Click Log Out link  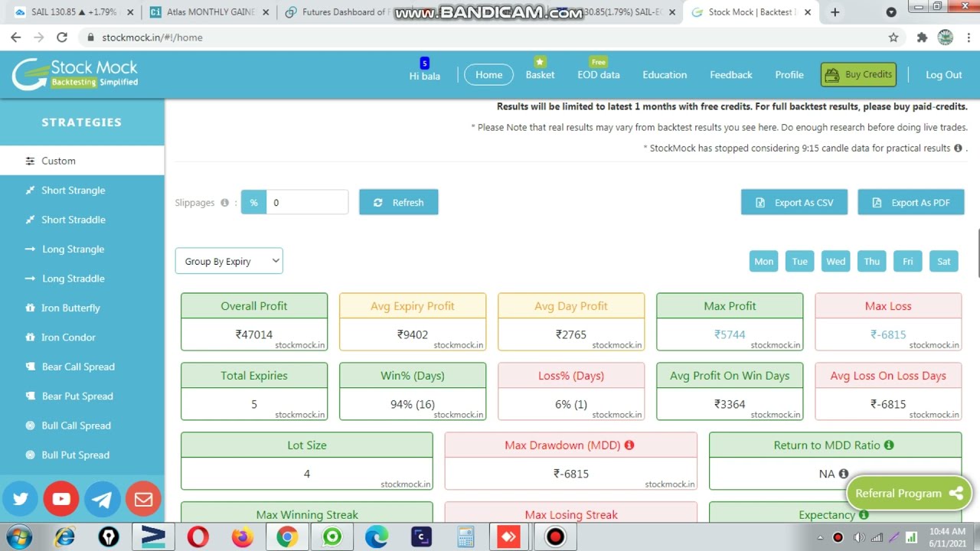(944, 74)
